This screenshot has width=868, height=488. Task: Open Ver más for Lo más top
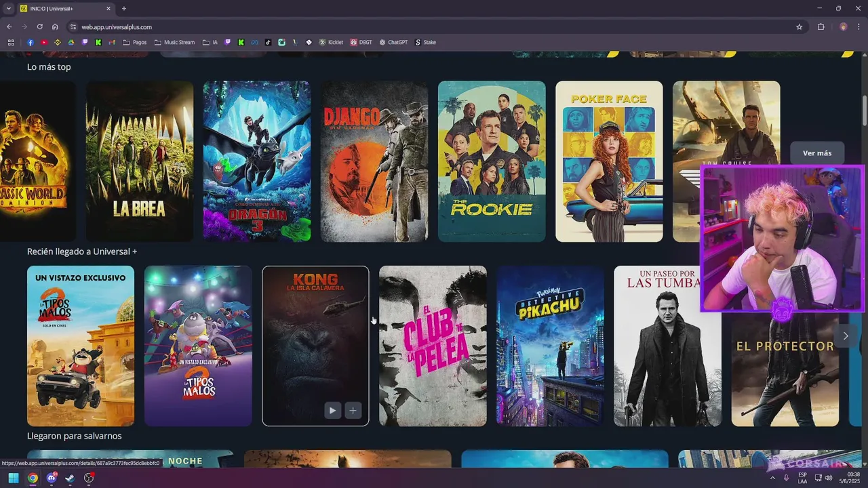(817, 153)
